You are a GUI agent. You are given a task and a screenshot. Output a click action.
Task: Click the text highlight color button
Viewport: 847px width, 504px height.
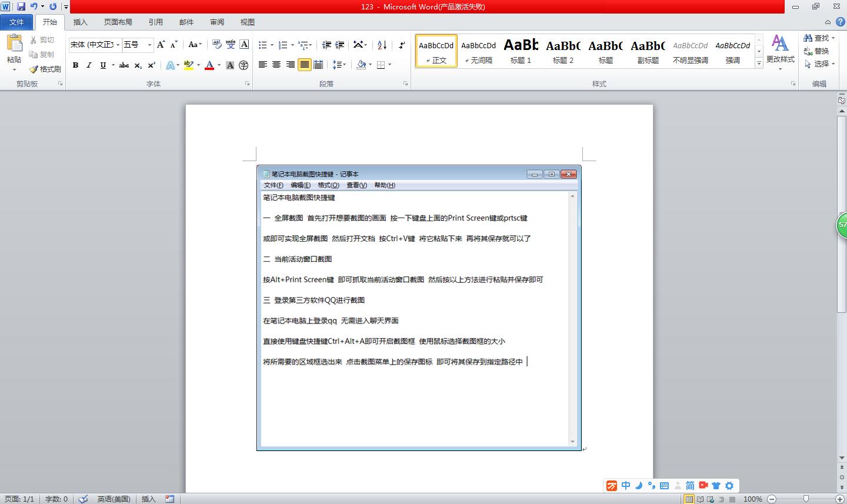pos(188,65)
